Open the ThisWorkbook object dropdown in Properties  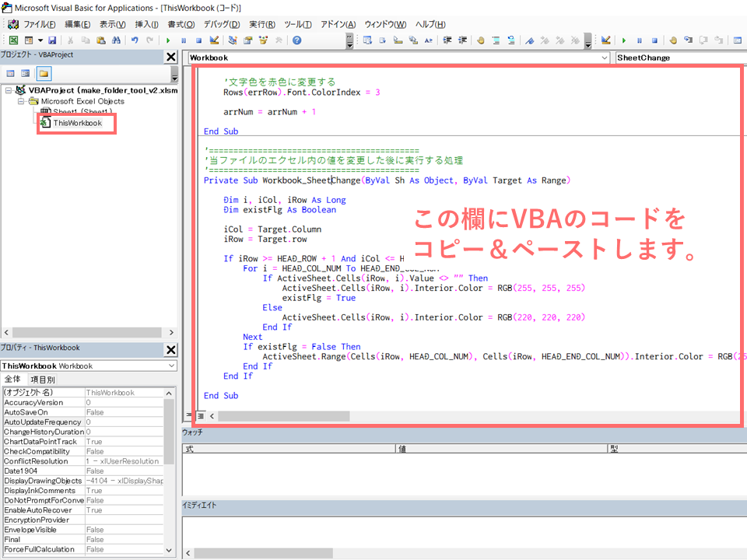click(171, 366)
